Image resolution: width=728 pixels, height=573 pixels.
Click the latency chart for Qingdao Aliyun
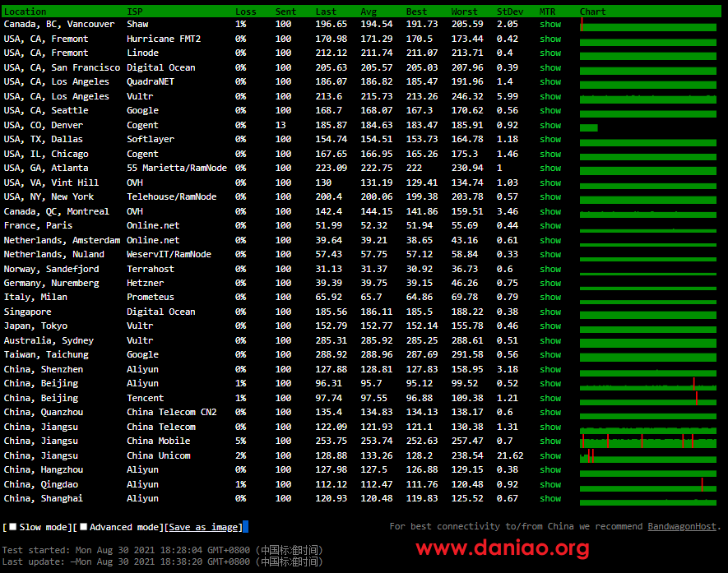click(x=648, y=485)
